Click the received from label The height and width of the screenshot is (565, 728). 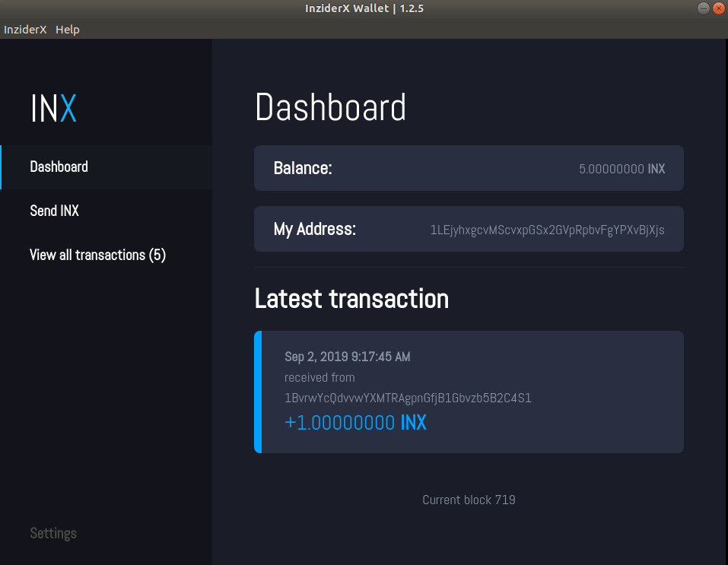point(319,377)
